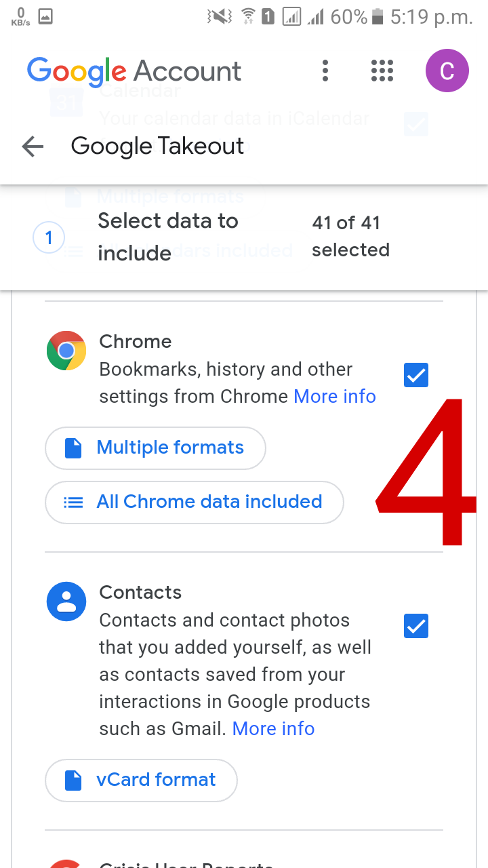This screenshot has width=488, height=868.
Task: Tap the Google Account logo
Action: point(134,71)
